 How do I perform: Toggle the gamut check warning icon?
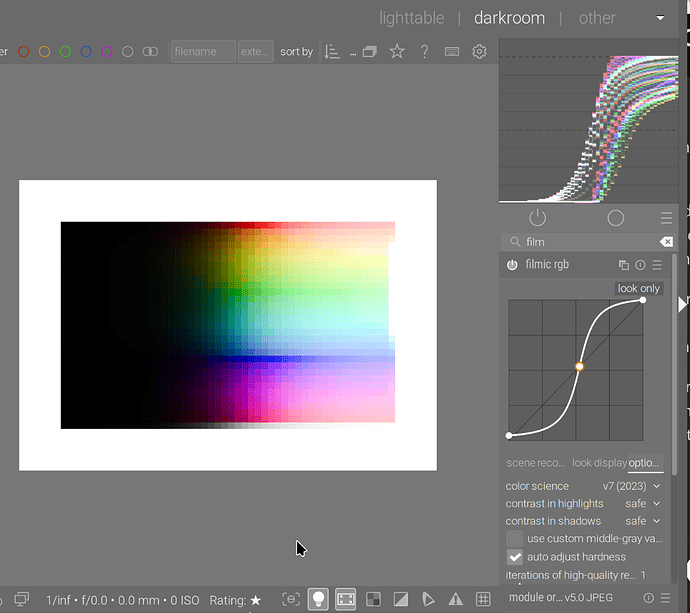(x=455, y=599)
